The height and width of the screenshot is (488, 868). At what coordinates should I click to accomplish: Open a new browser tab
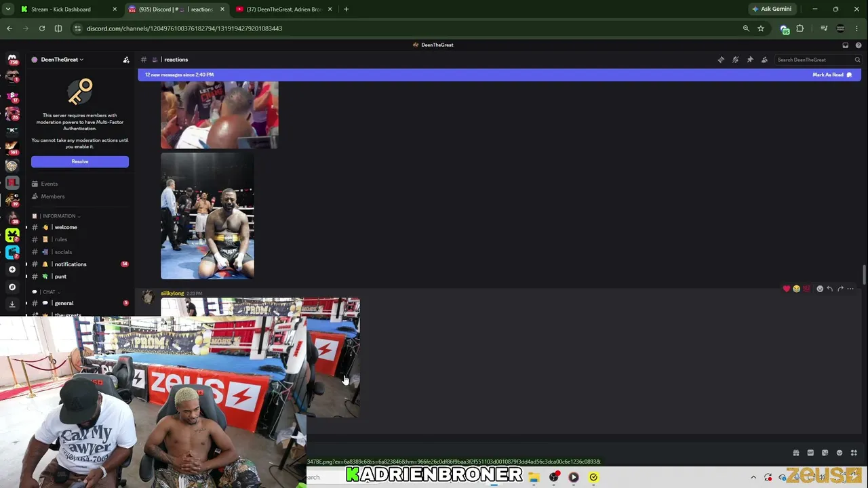pos(346,9)
